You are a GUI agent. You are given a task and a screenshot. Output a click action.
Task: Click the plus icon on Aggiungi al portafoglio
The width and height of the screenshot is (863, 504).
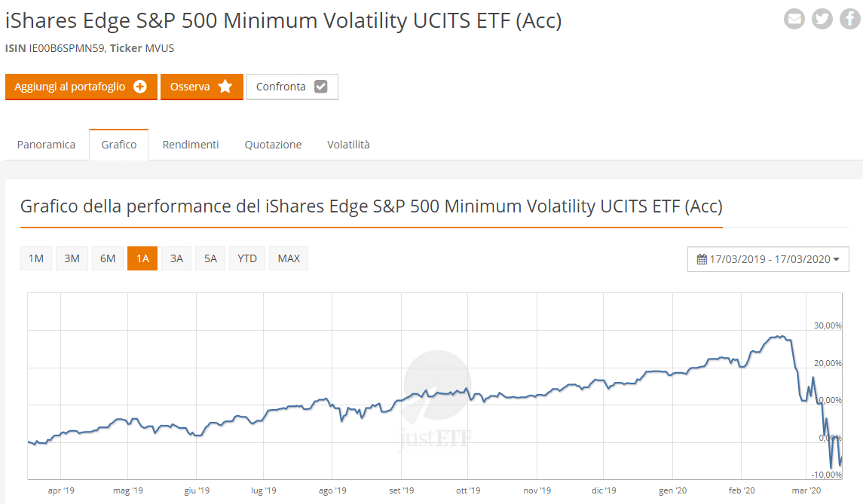click(x=140, y=87)
